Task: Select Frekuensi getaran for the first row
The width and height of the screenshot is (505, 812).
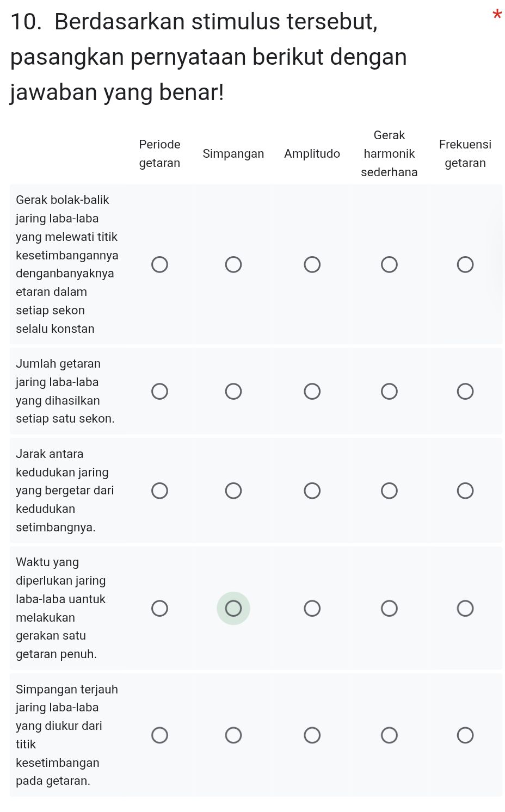Action: pos(465,264)
